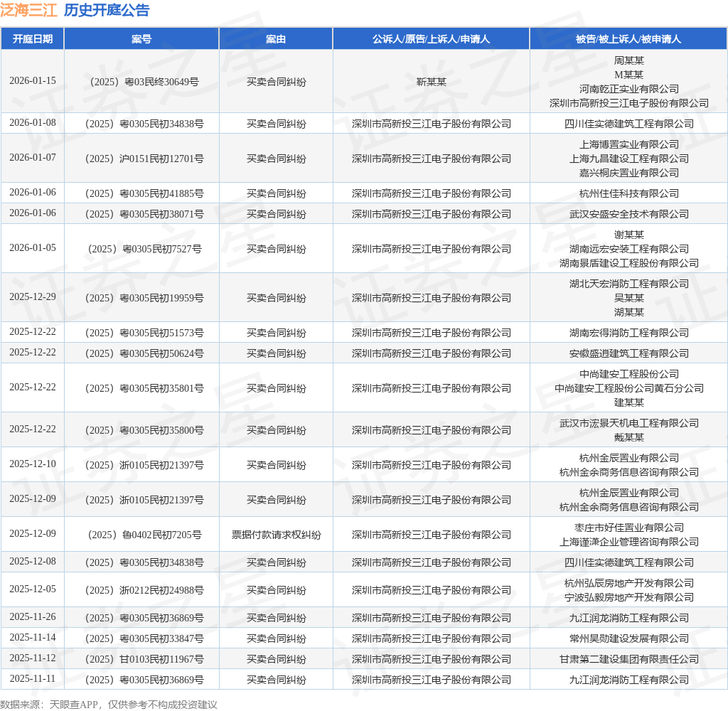Click the 泛海三江 title text
The height and width of the screenshot is (711, 728).
point(28,10)
